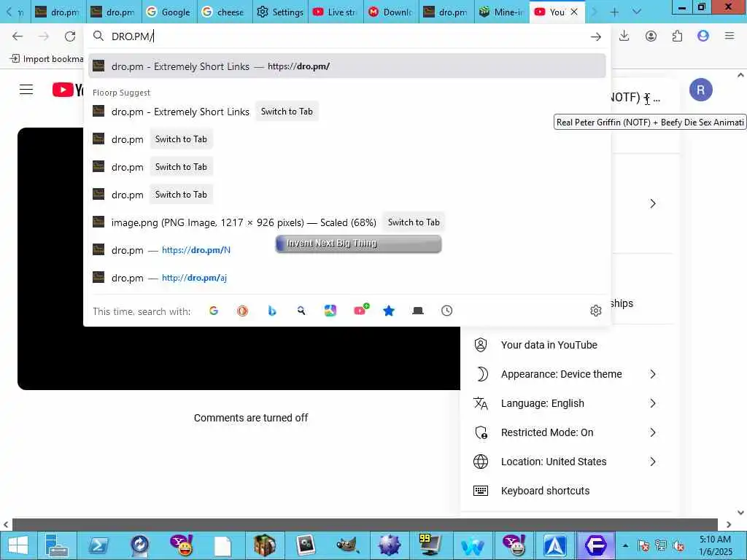Click the Floorp browser taskbar icon
The width and height of the screenshot is (747, 560).
(x=595, y=545)
